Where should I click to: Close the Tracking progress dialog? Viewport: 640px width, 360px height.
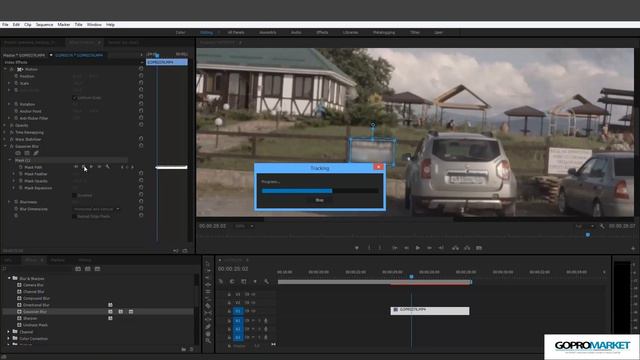378,167
